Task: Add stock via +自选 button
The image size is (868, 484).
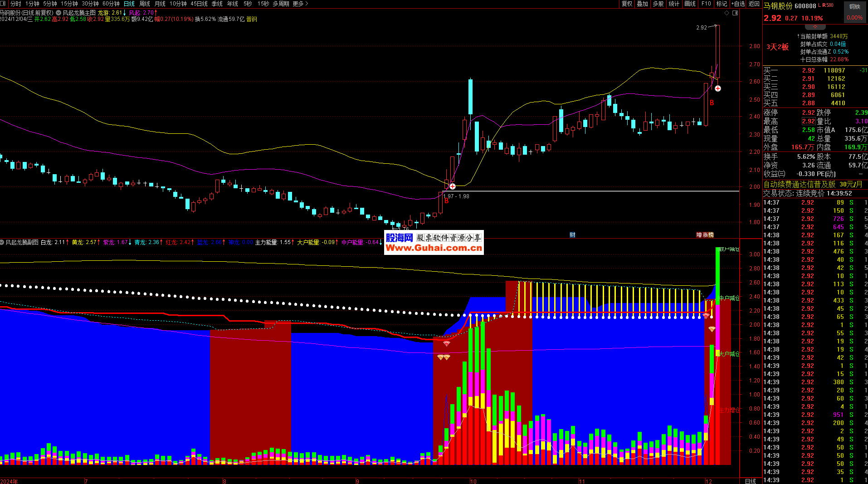Action: 738,4
